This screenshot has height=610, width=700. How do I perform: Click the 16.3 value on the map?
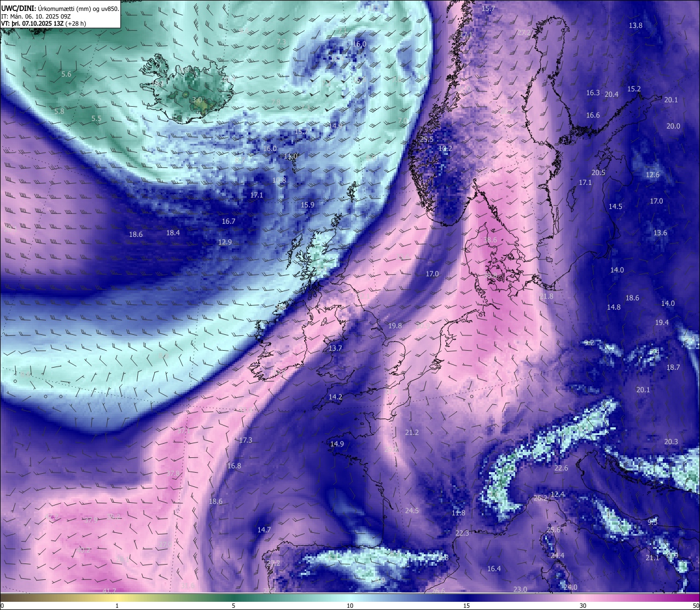pos(593,92)
